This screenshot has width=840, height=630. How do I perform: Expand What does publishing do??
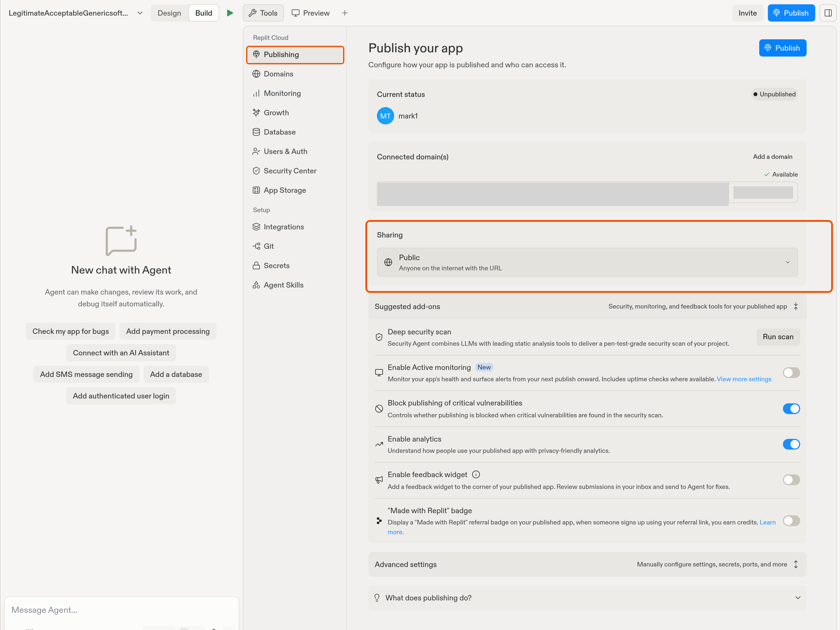587,598
